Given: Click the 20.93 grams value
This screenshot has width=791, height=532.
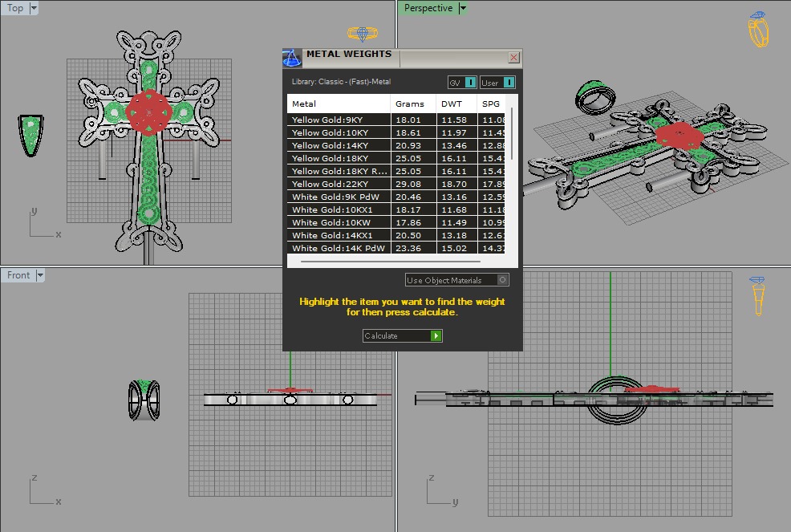Looking at the screenshot, I should (x=408, y=145).
